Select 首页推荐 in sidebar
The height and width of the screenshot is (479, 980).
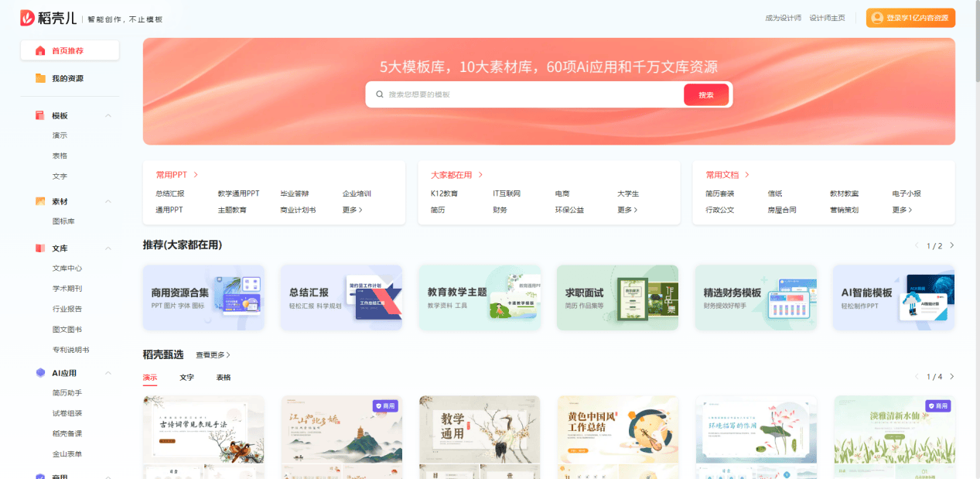coord(70,51)
